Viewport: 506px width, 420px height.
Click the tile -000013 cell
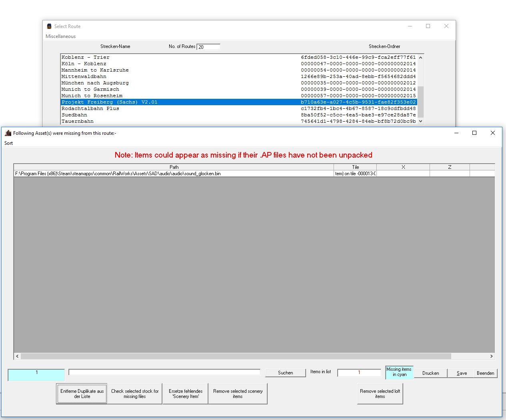[356, 174]
